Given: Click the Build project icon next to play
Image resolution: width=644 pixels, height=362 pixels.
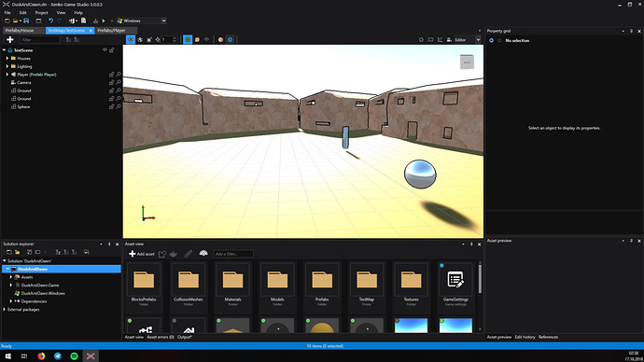Looking at the screenshot, I should point(96,21).
